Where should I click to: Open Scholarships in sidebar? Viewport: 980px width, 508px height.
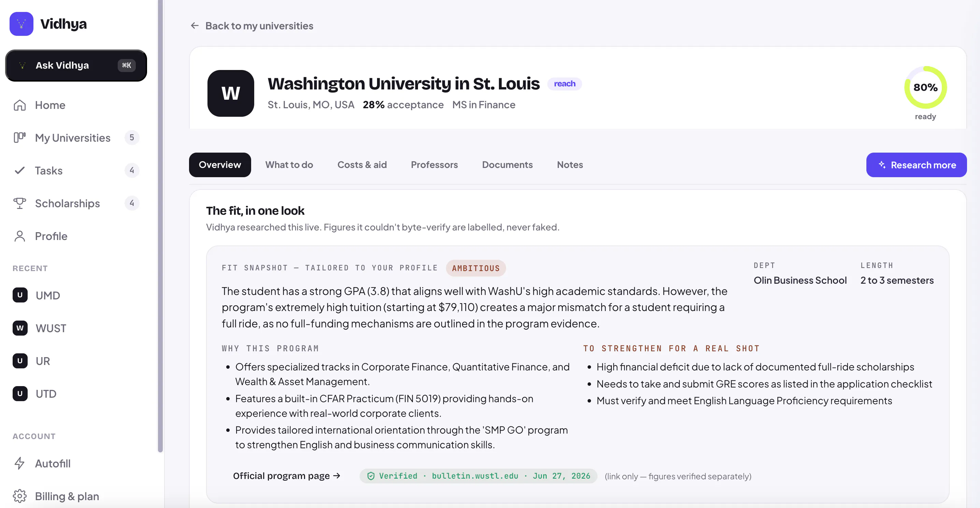coord(76,203)
